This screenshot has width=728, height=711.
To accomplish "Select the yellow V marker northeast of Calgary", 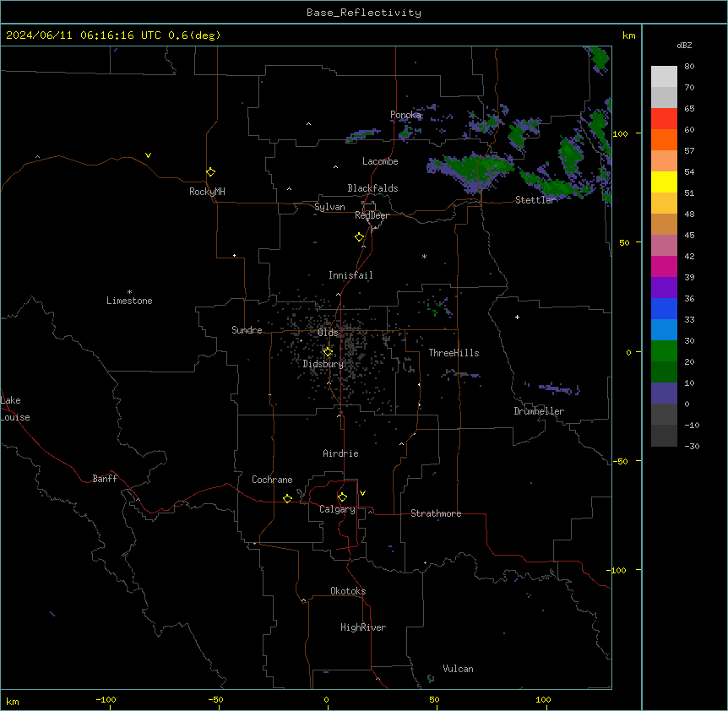I will coord(362,493).
